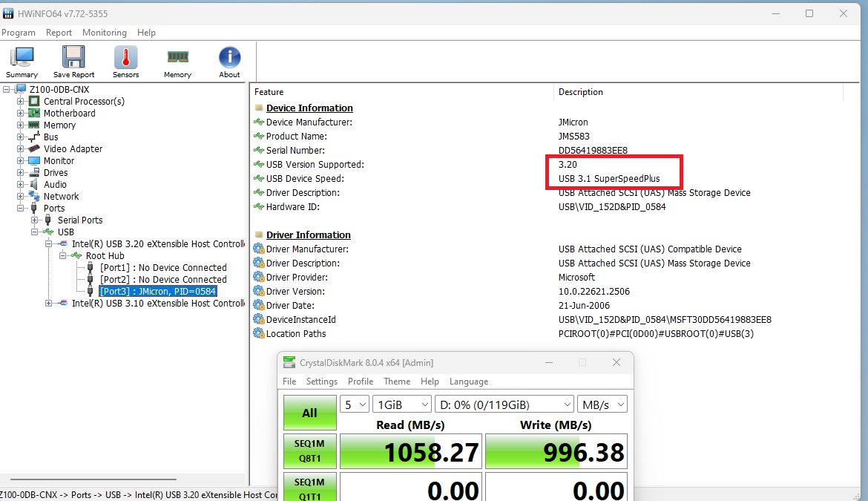
Task: Click the HWiNFO64 title bar app icon
Action: point(7,13)
